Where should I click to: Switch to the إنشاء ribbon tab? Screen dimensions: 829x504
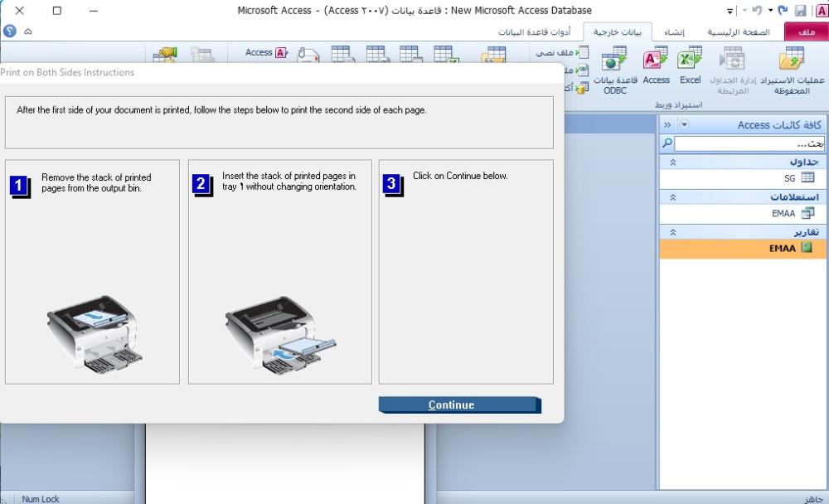pos(674,32)
